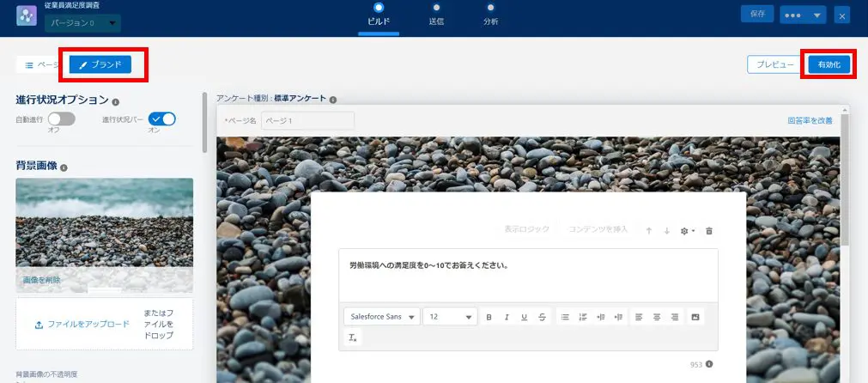868x383 pixels.
Task: Open the font size 12 dropdown
Action: [x=450, y=317]
